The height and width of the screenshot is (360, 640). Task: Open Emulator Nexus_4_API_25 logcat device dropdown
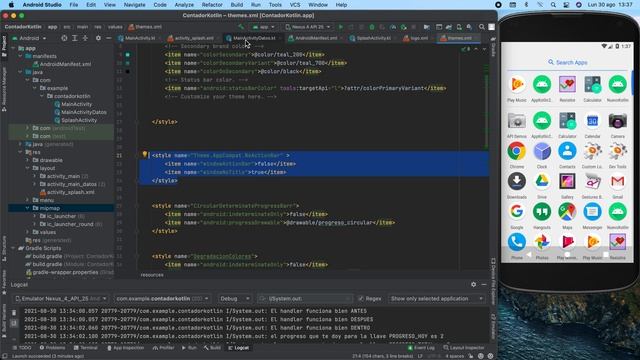click(x=60, y=299)
